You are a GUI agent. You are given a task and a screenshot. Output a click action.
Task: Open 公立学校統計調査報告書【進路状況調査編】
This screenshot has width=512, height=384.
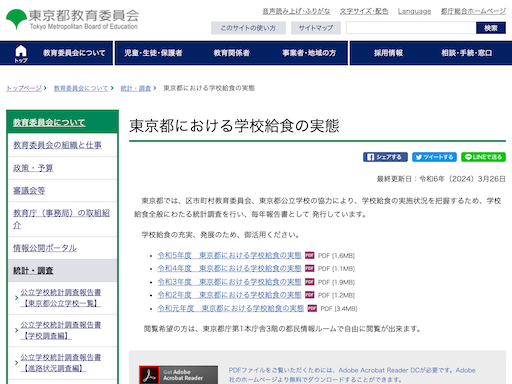(x=61, y=363)
